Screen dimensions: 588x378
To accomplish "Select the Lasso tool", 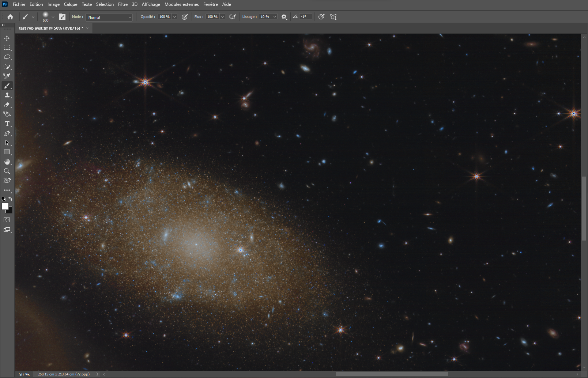I will (7, 57).
